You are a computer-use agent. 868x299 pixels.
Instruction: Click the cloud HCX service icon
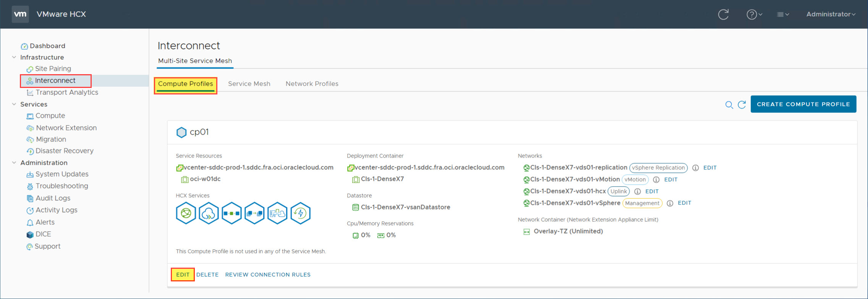(209, 213)
